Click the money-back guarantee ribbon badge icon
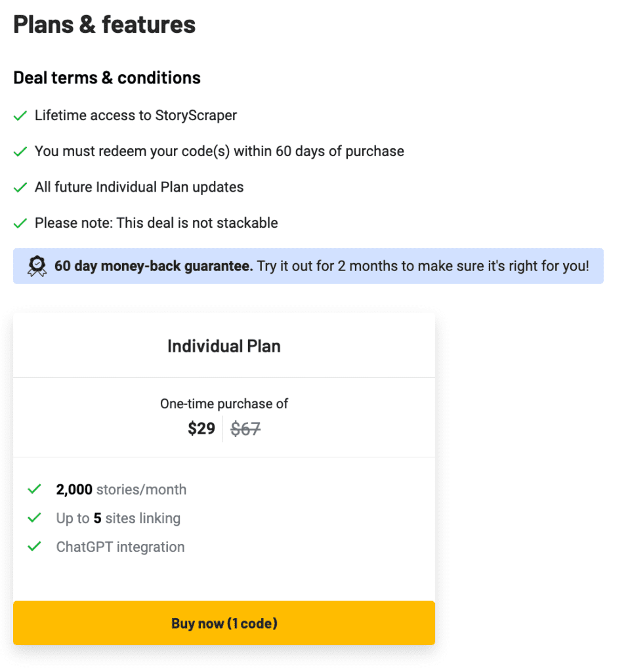The height and width of the screenshot is (672, 630). point(37,266)
